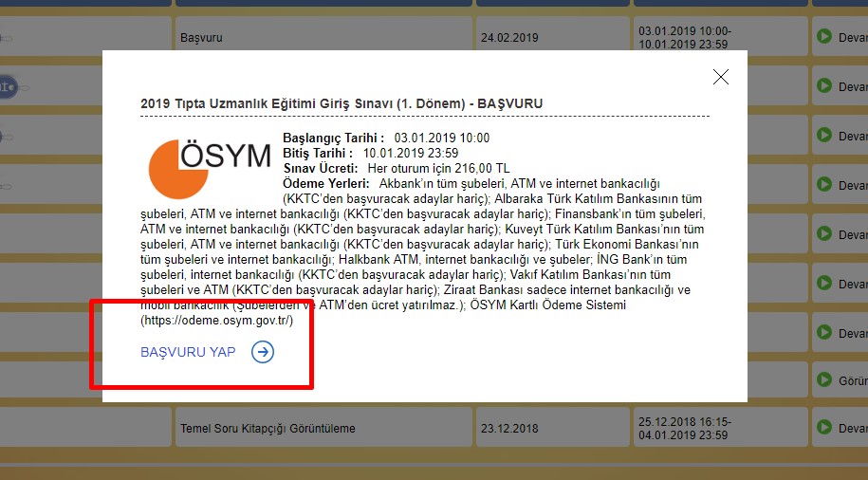Image resolution: width=868 pixels, height=480 pixels.
Task: Click green arrow icon in second table row
Action: (822, 87)
